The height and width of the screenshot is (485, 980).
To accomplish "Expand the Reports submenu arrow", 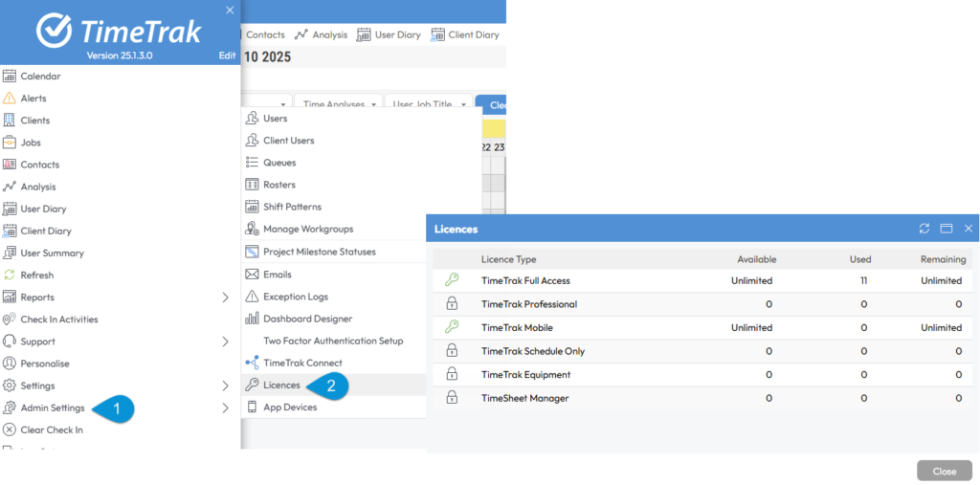I will (226, 298).
